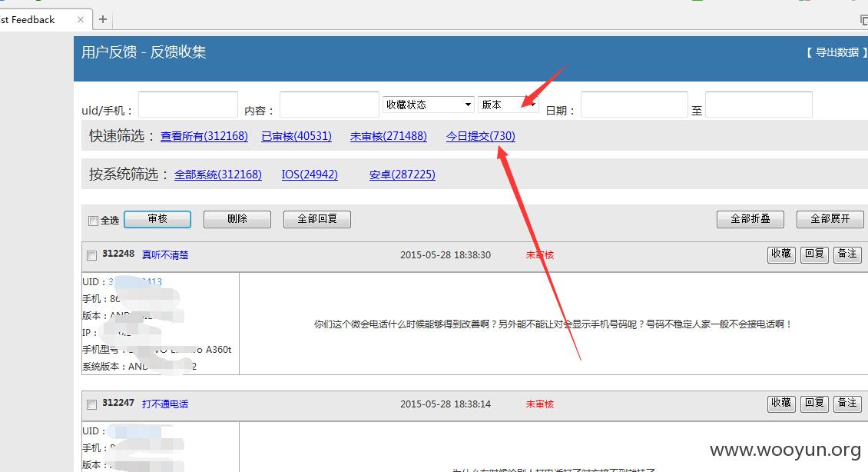Image resolution: width=868 pixels, height=472 pixels.
Task: Open the 打不通电话 feedback title
Action: (x=165, y=404)
